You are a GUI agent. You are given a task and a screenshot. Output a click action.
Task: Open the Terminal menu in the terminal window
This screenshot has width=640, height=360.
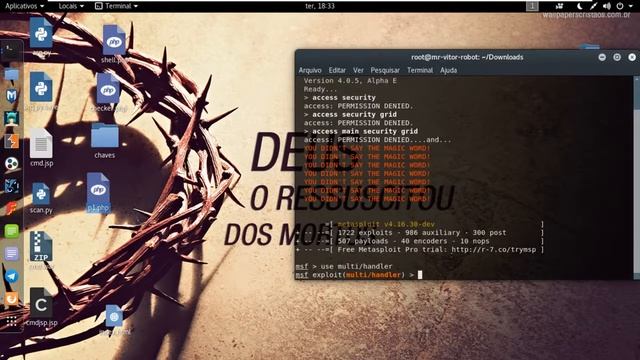coord(420,70)
